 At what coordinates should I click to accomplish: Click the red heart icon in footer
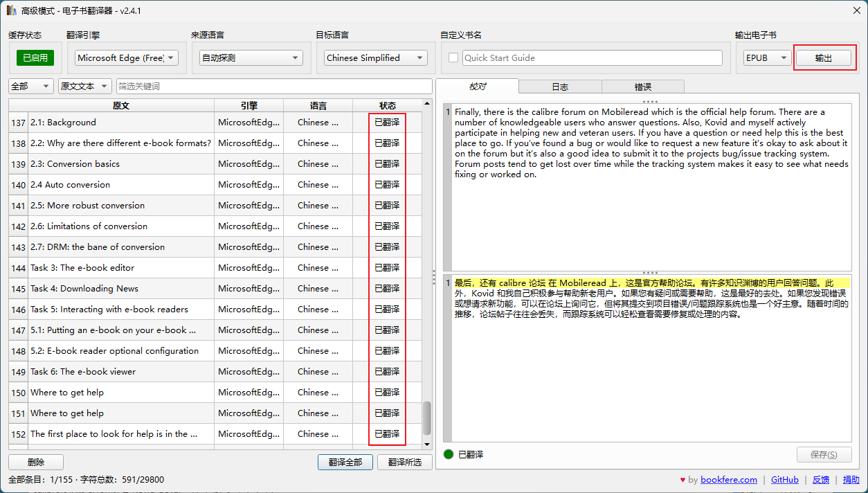click(683, 480)
